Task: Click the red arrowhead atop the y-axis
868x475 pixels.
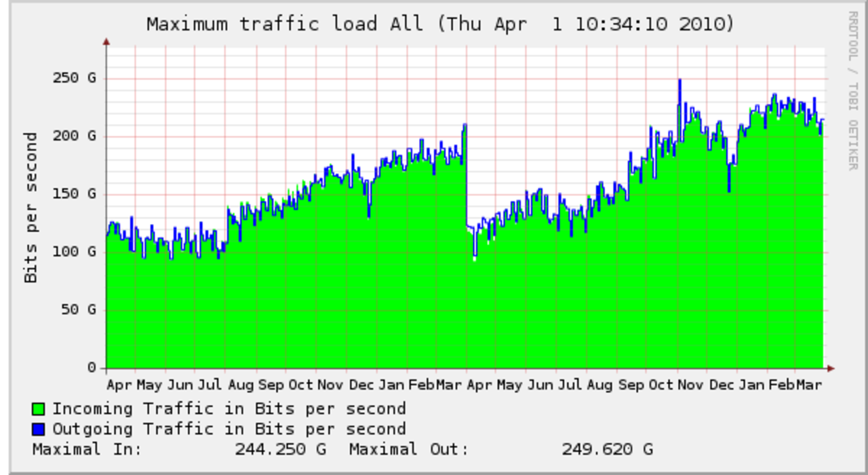Action: click(106, 42)
